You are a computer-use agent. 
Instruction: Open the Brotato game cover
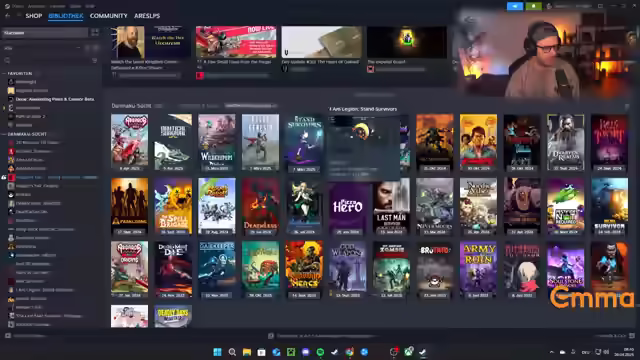(435, 269)
